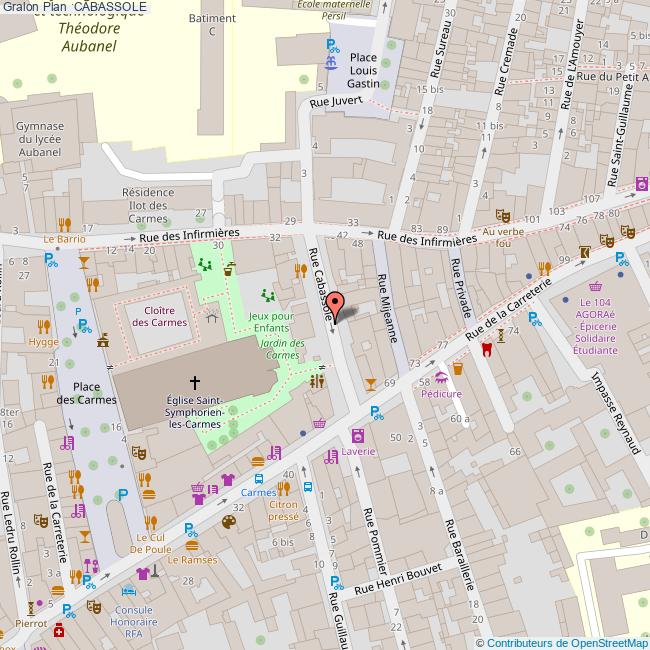Screen dimensions: 650x650
Task: Select the cocktail bar icon near number 69
Action: coord(371,382)
